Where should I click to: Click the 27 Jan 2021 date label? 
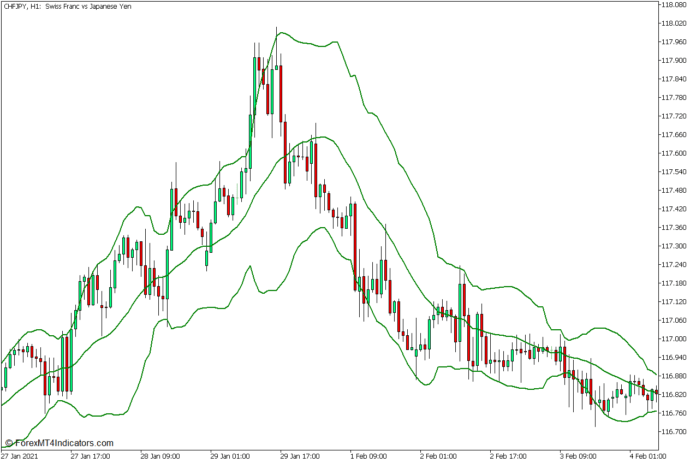[20, 454]
